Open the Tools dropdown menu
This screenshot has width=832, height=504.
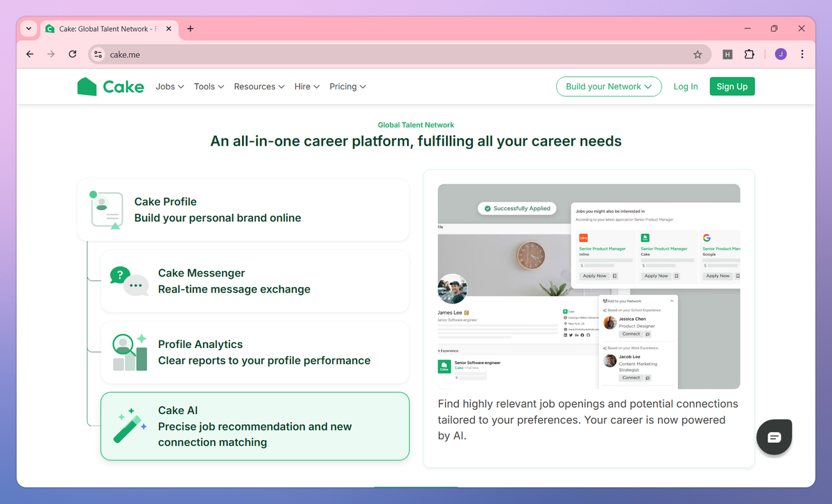click(209, 87)
